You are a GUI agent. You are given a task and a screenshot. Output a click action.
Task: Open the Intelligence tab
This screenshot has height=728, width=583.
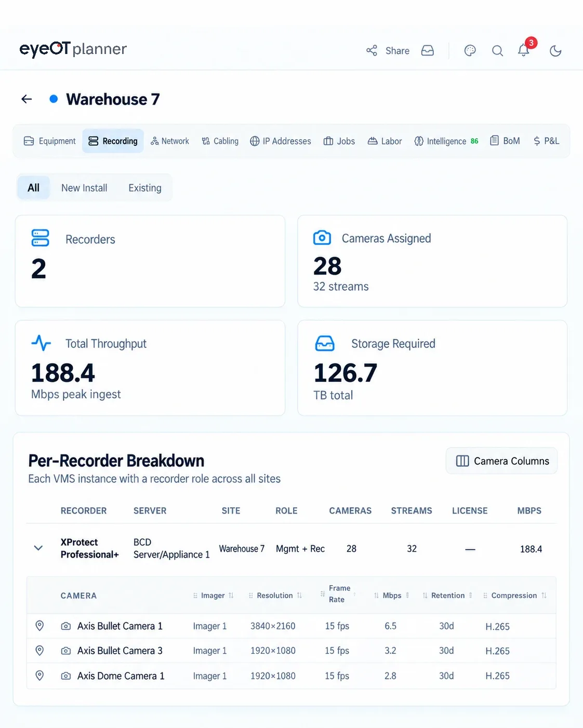click(x=446, y=141)
